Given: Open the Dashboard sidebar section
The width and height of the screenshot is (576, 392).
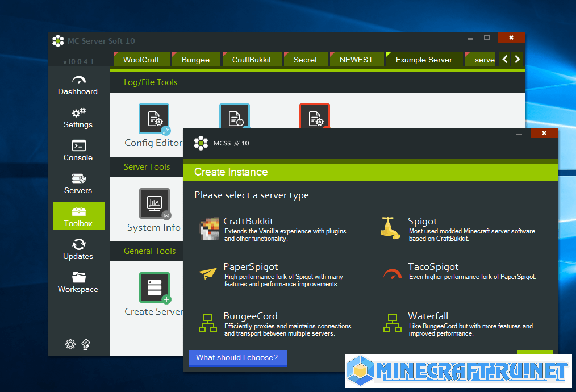Looking at the screenshot, I should coord(78,86).
